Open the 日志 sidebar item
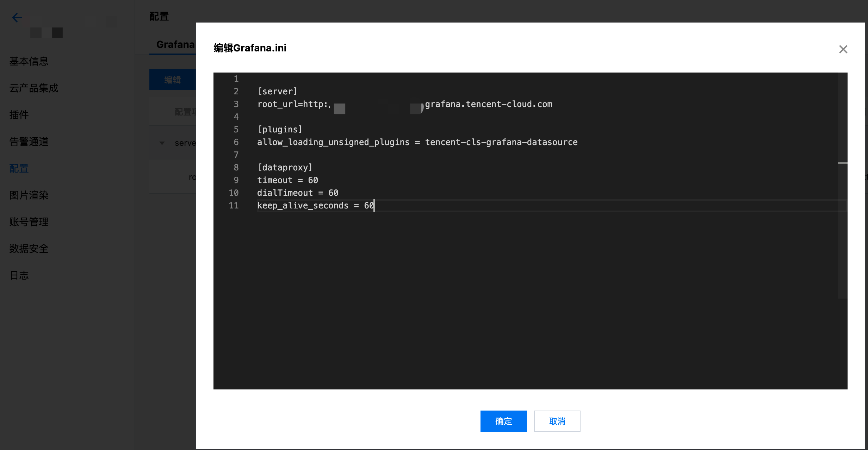Image resolution: width=868 pixels, height=450 pixels. pyautogui.click(x=19, y=275)
